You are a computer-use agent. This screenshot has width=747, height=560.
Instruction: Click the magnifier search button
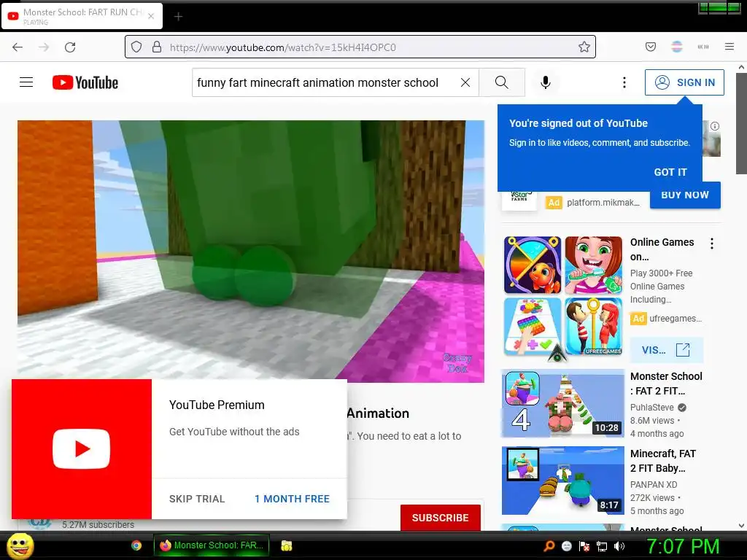point(502,82)
